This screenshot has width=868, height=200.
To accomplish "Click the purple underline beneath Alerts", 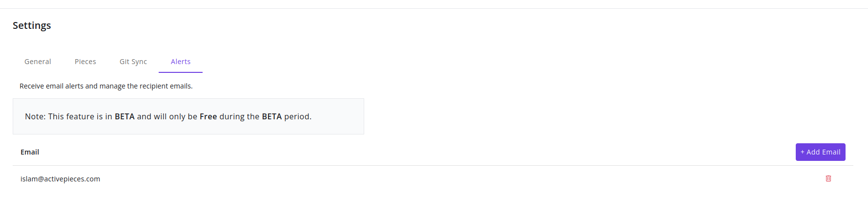I will [x=181, y=72].
